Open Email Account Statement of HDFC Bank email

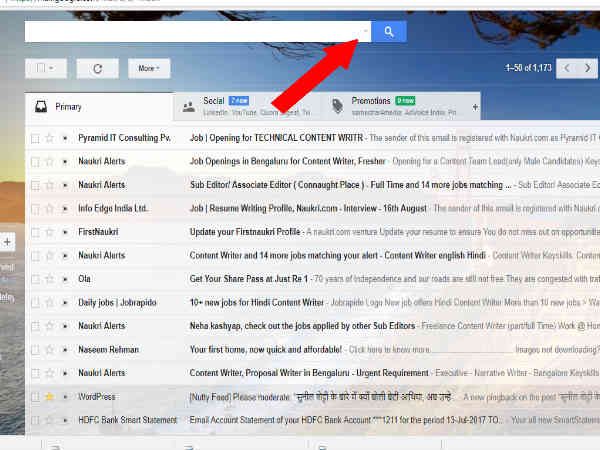pyautogui.click(x=346, y=420)
